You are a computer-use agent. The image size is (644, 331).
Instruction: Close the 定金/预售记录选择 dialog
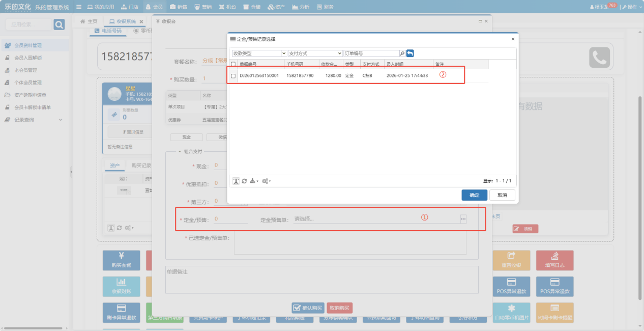512,39
